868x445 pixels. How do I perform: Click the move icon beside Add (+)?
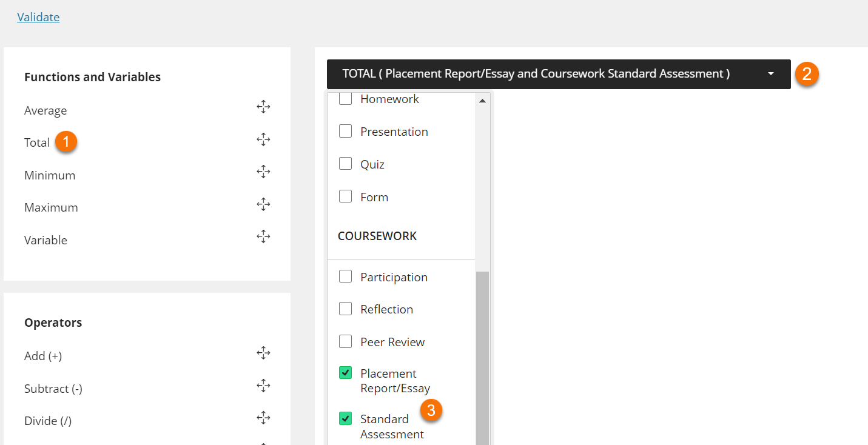coord(263,352)
